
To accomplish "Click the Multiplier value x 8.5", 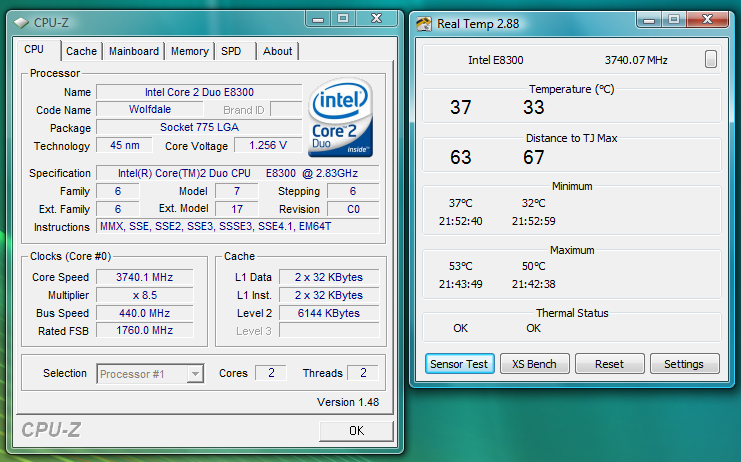I will click(145, 295).
